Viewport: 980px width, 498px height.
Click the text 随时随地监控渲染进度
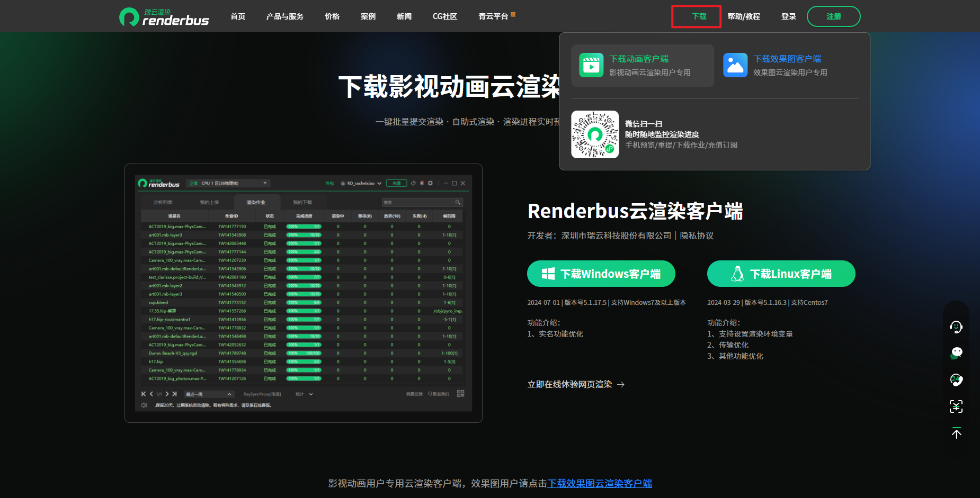(662, 134)
